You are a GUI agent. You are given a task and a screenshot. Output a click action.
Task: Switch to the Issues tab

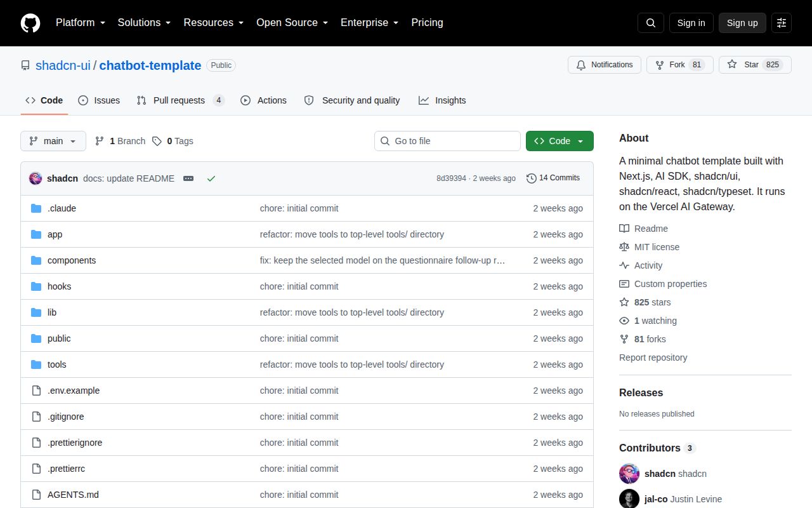(99, 100)
